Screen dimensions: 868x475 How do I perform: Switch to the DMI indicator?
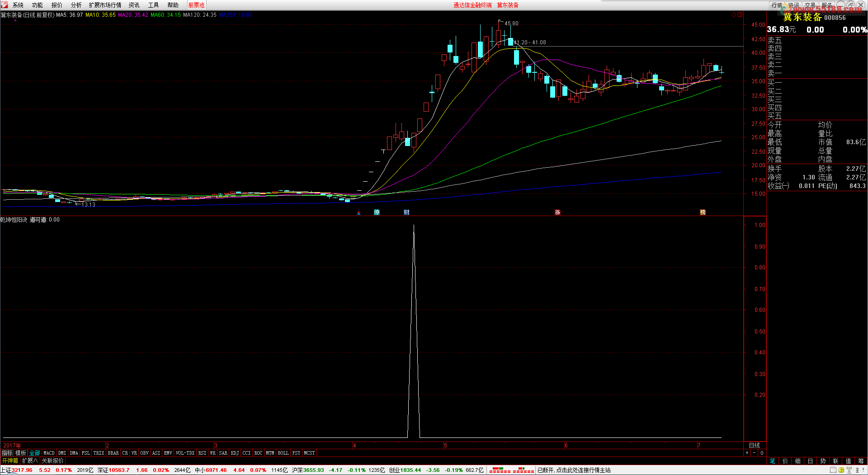click(x=62, y=453)
